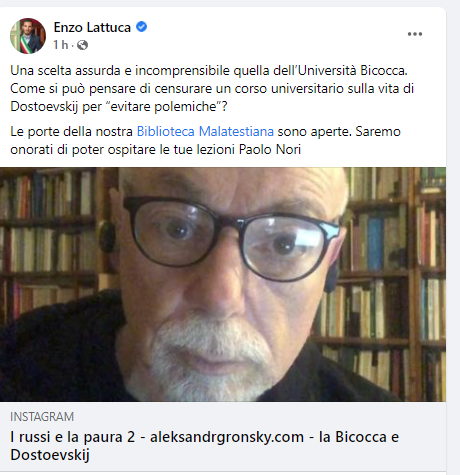Click 'Una scelta assurda' opening sentence
The width and height of the screenshot is (460, 475).
65,71
